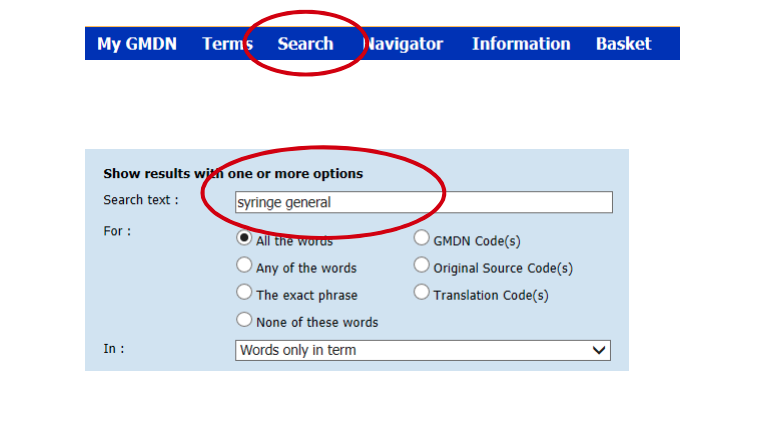Open the Terms menu item
This screenshot has width=757, height=422.
tap(227, 44)
